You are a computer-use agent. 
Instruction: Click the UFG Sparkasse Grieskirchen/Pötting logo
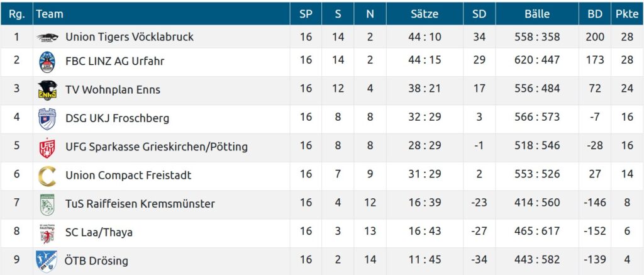47,147
